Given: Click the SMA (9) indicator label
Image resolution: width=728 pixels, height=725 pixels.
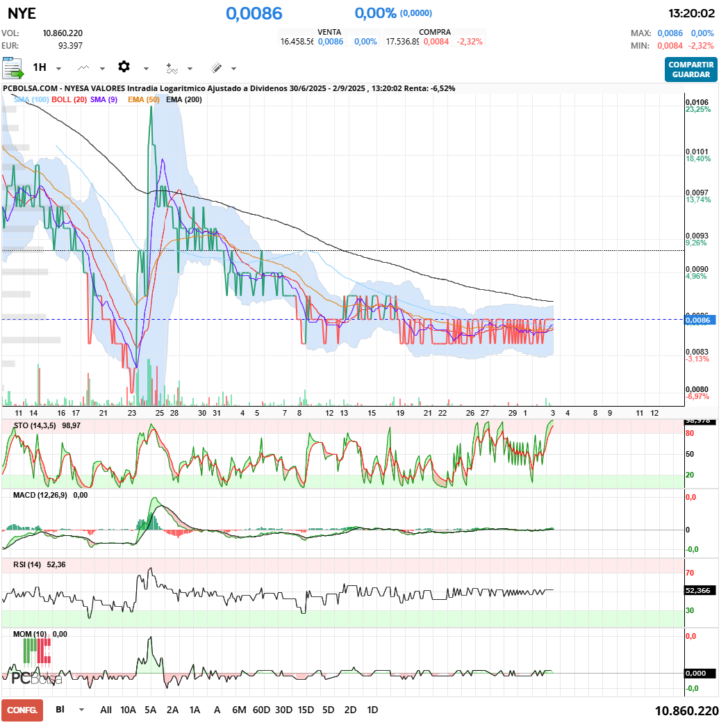Looking at the screenshot, I should (104, 99).
